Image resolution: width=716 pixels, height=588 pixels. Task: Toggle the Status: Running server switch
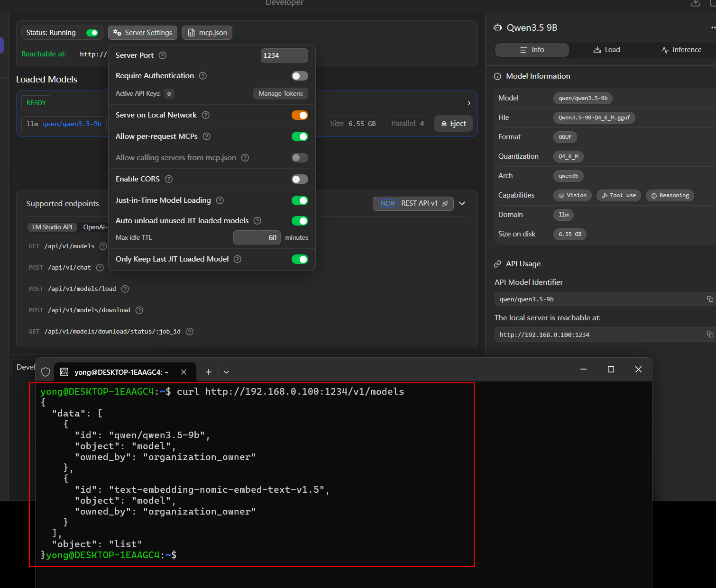[92, 33]
